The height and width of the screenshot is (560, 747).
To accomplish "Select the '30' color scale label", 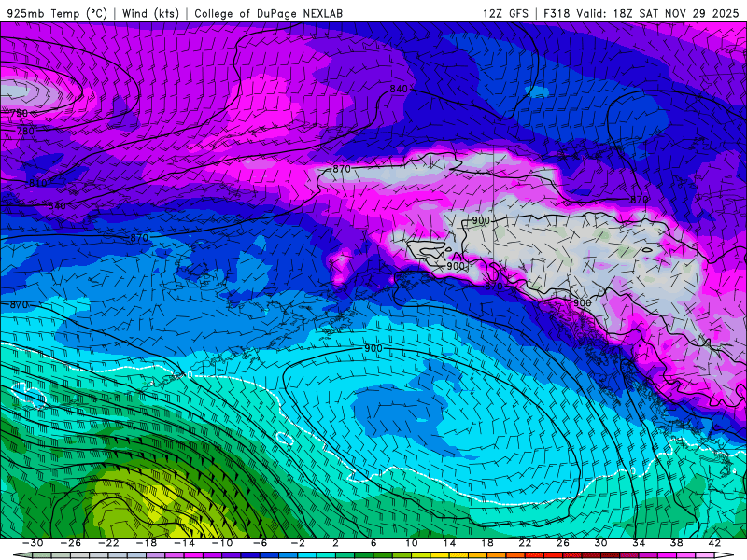I will click(x=600, y=543).
